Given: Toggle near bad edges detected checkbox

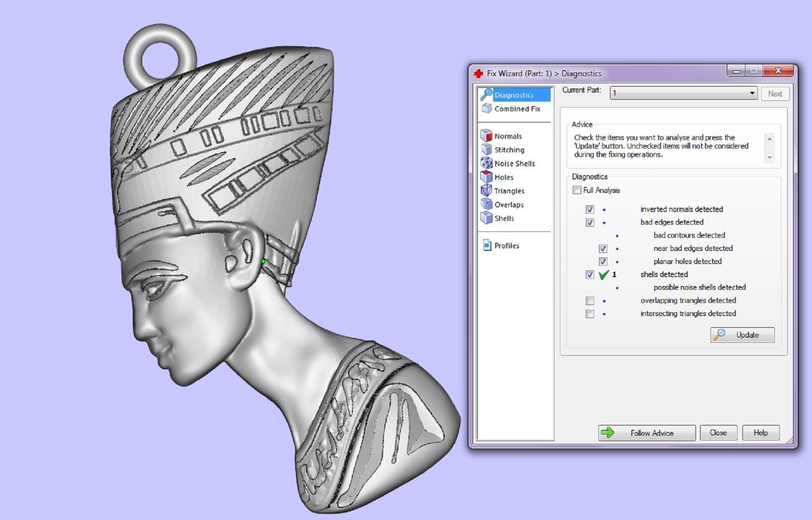Looking at the screenshot, I should point(603,249).
